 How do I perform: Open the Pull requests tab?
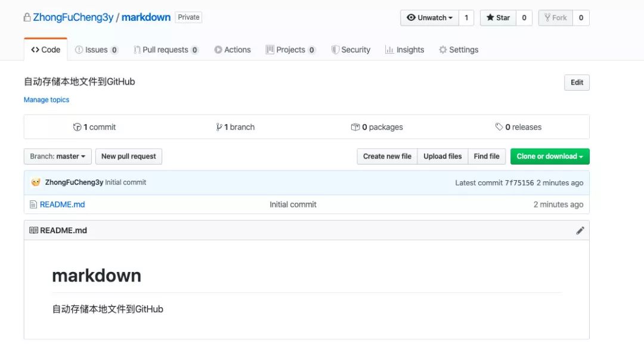coord(166,49)
